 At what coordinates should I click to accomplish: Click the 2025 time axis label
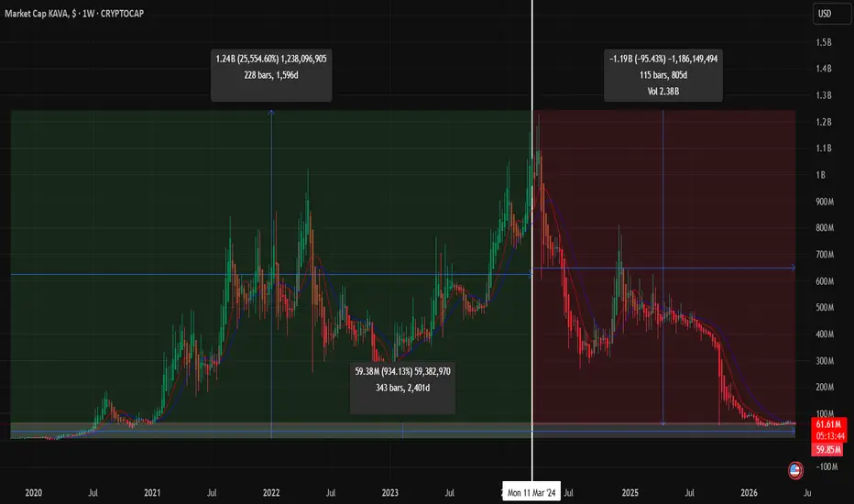tap(630, 493)
